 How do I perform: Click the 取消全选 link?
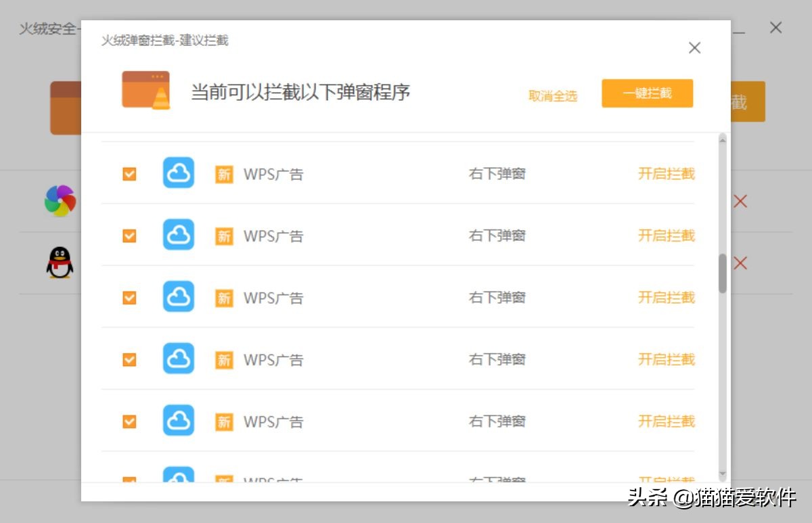point(553,96)
